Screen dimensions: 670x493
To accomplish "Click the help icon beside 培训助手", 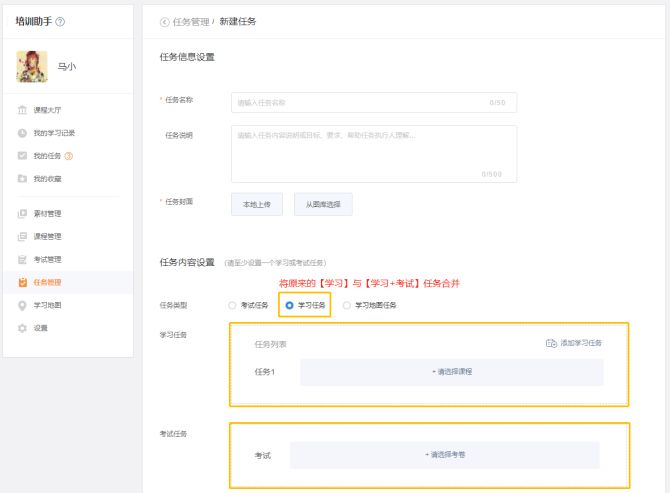I will [x=62, y=22].
